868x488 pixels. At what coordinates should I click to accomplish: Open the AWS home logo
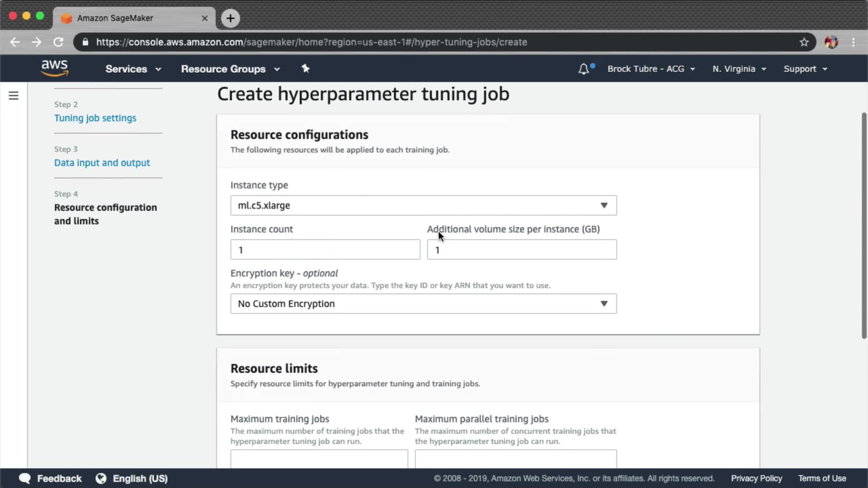(x=54, y=68)
